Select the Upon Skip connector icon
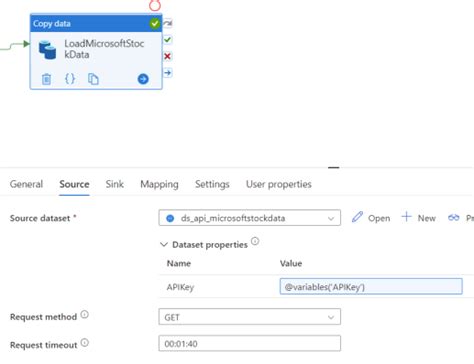The width and height of the screenshot is (474, 364). [x=168, y=23]
